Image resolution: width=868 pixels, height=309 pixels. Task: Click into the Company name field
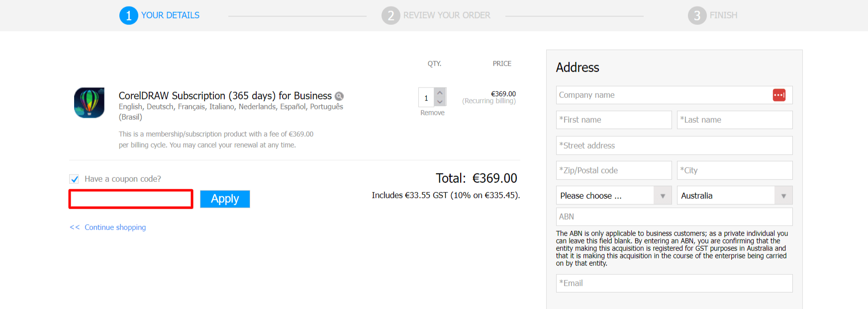click(x=674, y=95)
